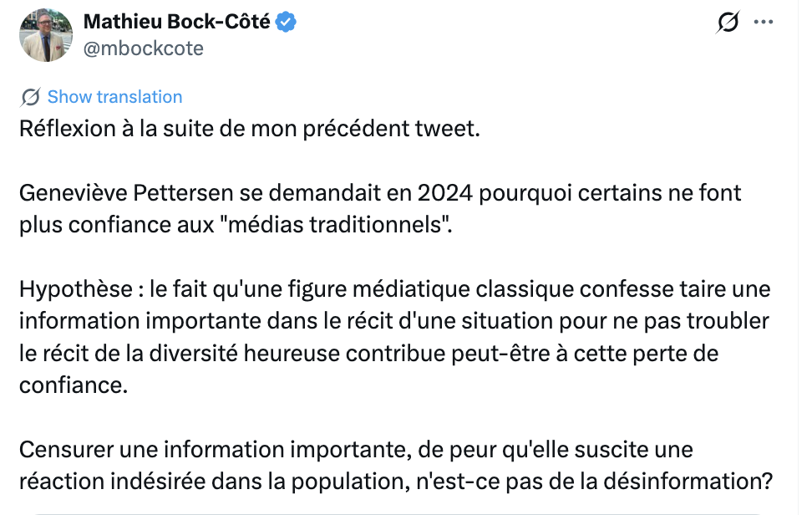
Task: Click the blue verified badge beside the name
Action: [286, 23]
